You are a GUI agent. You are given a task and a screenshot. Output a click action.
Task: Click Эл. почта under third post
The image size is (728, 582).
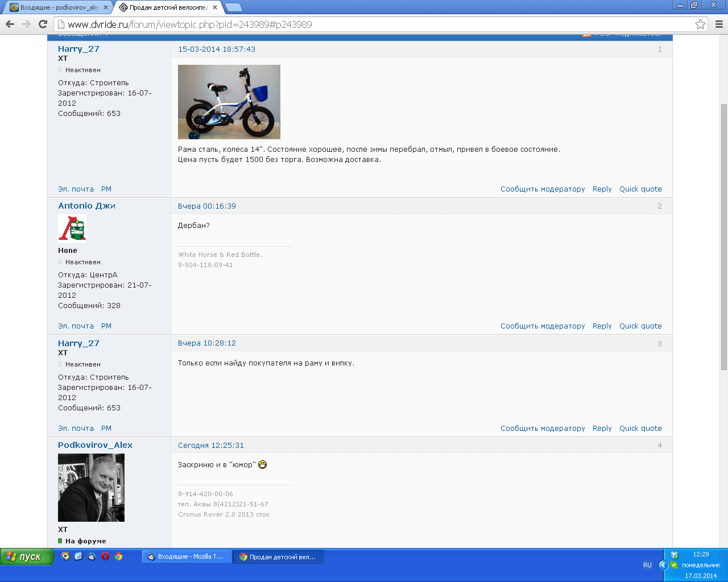point(76,429)
